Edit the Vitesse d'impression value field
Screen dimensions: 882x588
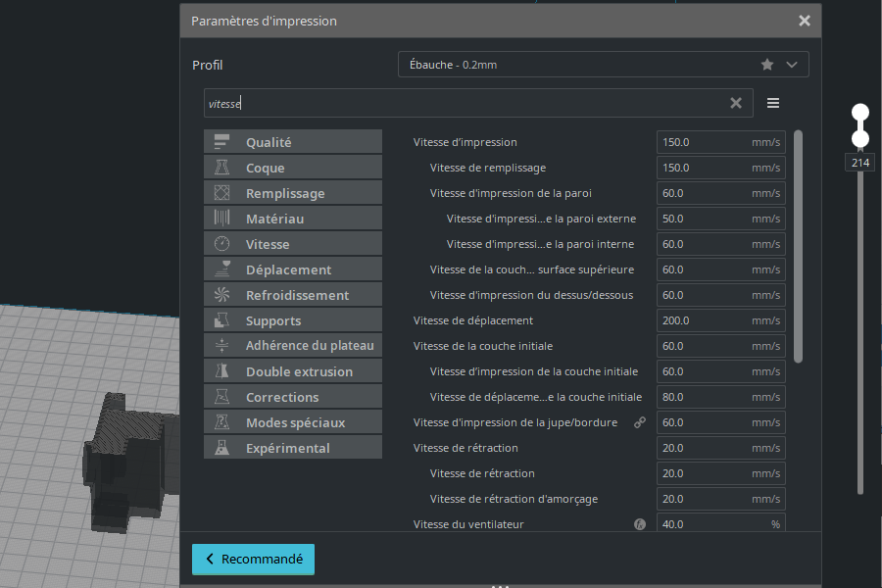[720, 142]
